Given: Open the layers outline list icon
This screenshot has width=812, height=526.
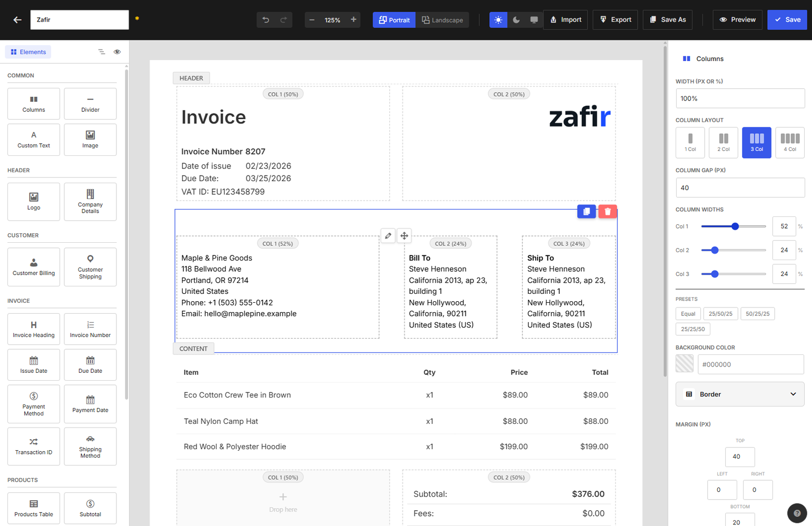Looking at the screenshot, I should (102, 52).
